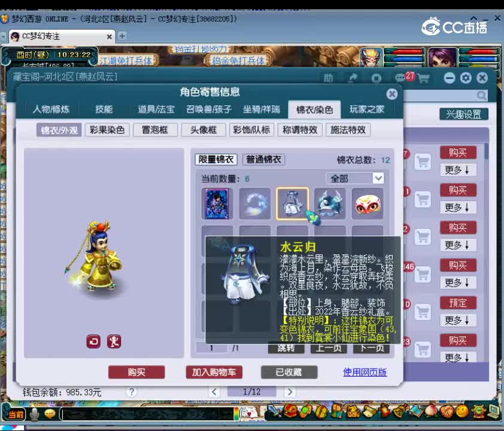Expand 更多 under the 预定 button
Image resolution: width=504 pixels, height=431 pixels.
[x=458, y=320]
